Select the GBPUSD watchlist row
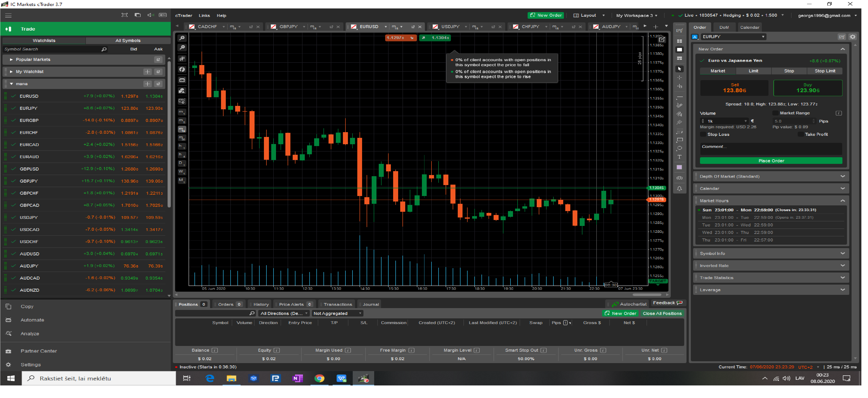Image resolution: width=868 pixels, height=398 pixels. (84, 169)
